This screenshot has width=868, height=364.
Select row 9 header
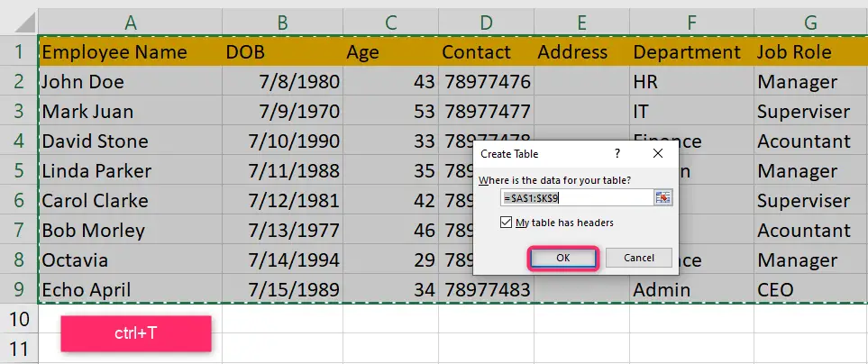19,289
